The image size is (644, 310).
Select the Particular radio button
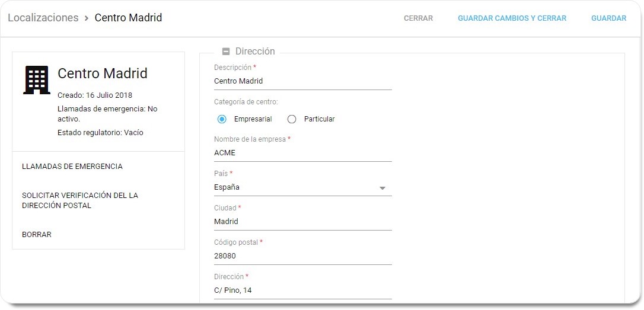292,119
